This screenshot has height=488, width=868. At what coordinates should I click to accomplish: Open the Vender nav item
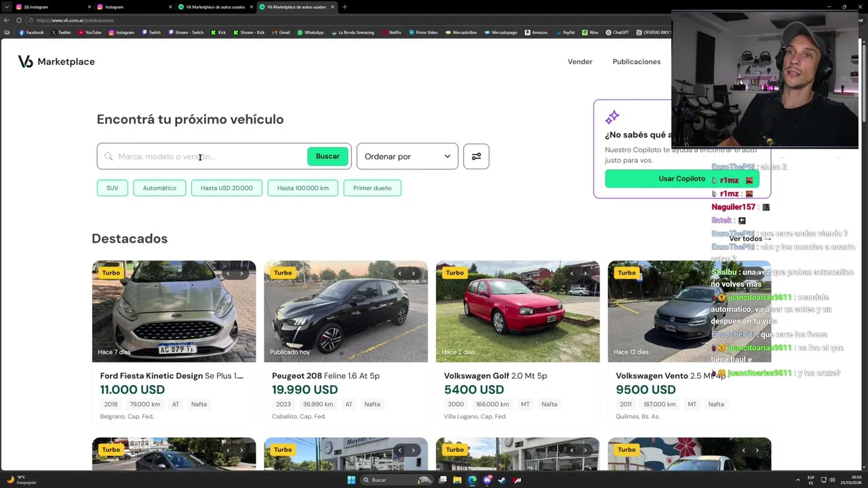pyautogui.click(x=580, y=62)
